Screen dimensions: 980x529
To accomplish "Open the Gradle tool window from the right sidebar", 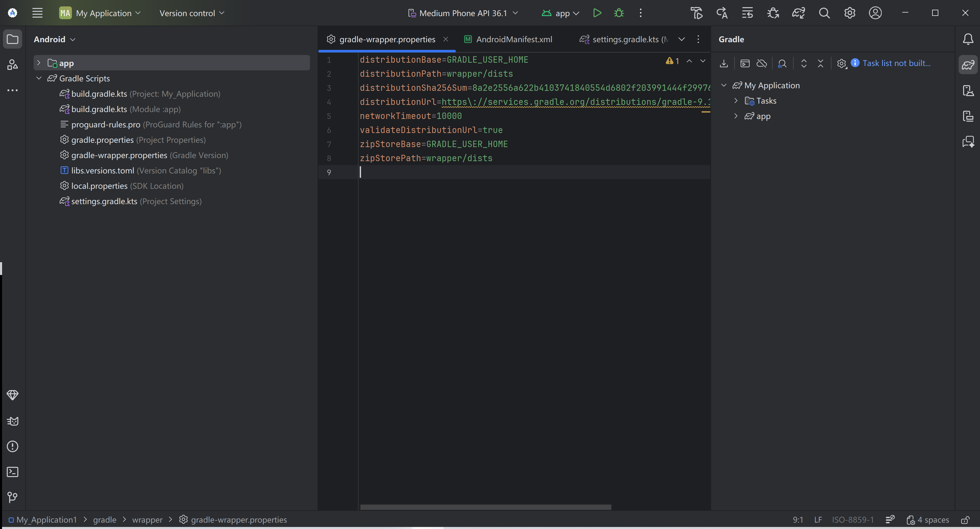I will pyautogui.click(x=968, y=64).
